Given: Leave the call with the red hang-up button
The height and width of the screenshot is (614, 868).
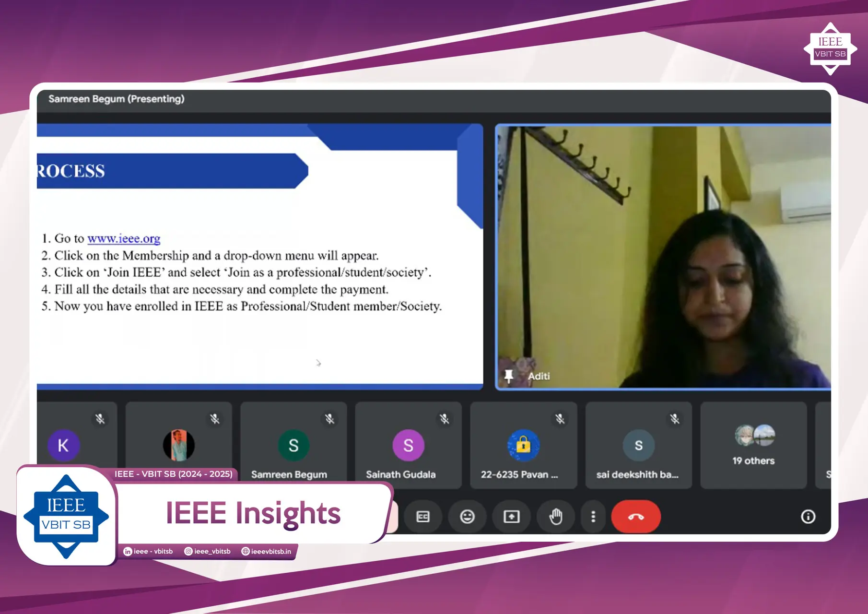Looking at the screenshot, I should (x=636, y=517).
